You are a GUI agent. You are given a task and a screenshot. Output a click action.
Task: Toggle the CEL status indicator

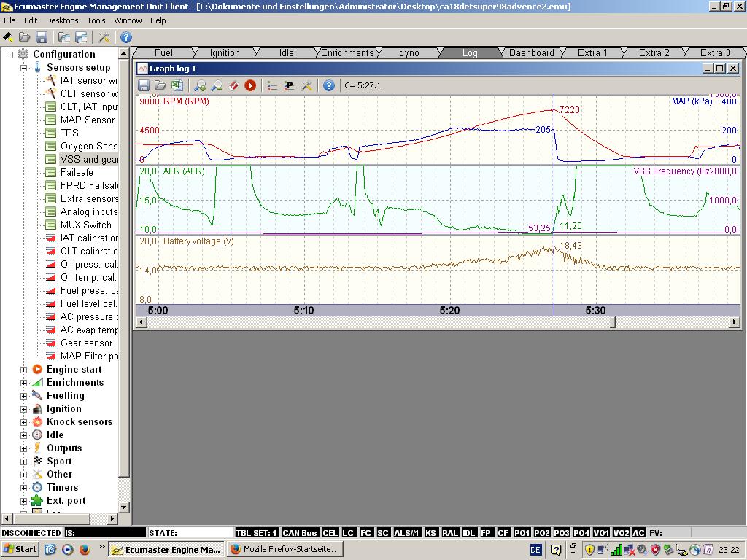tap(330, 533)
